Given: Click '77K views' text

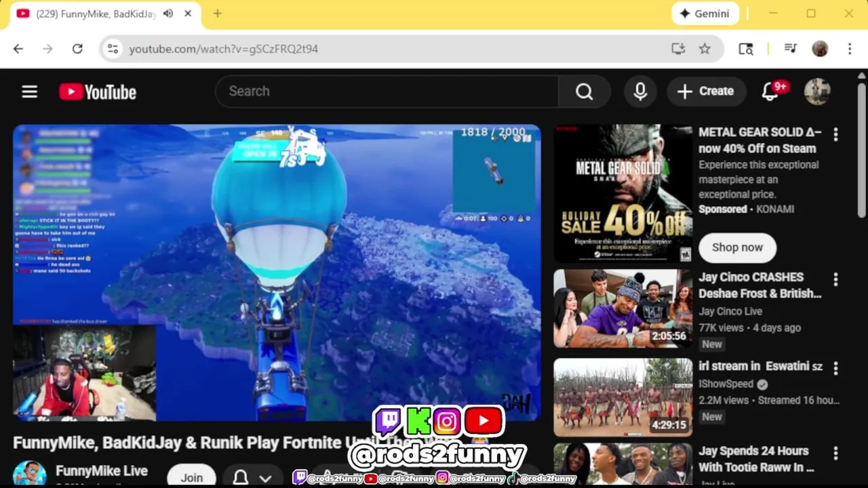Looking at the screenshot, I should click(721, 328).
